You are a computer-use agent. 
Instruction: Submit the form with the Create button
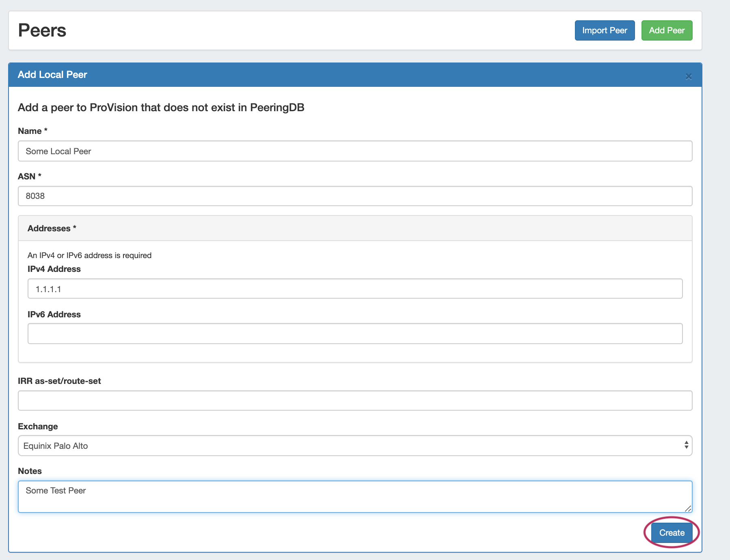point(672,532)
